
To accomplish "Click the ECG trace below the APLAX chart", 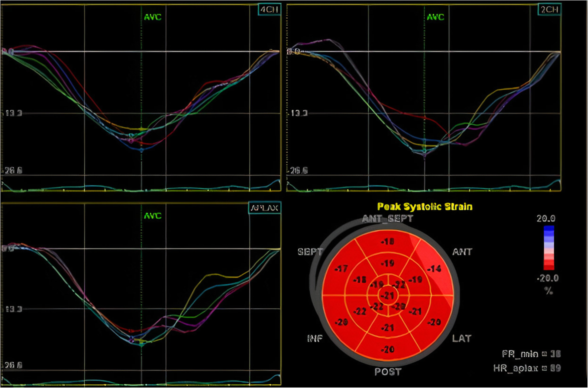I will (x=141, y=380).
